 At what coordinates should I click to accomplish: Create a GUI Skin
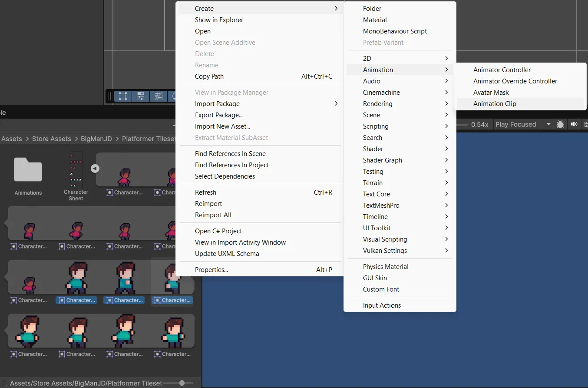pyautogui.click(x=400, y=278)
